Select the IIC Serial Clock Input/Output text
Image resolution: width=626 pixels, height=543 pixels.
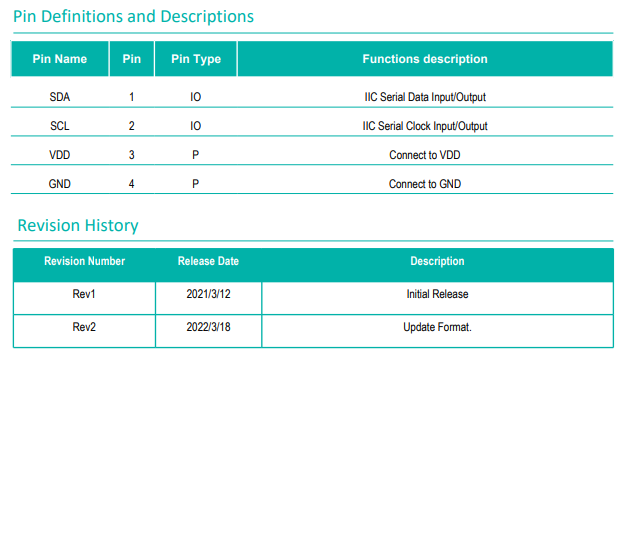click(425, 126)
